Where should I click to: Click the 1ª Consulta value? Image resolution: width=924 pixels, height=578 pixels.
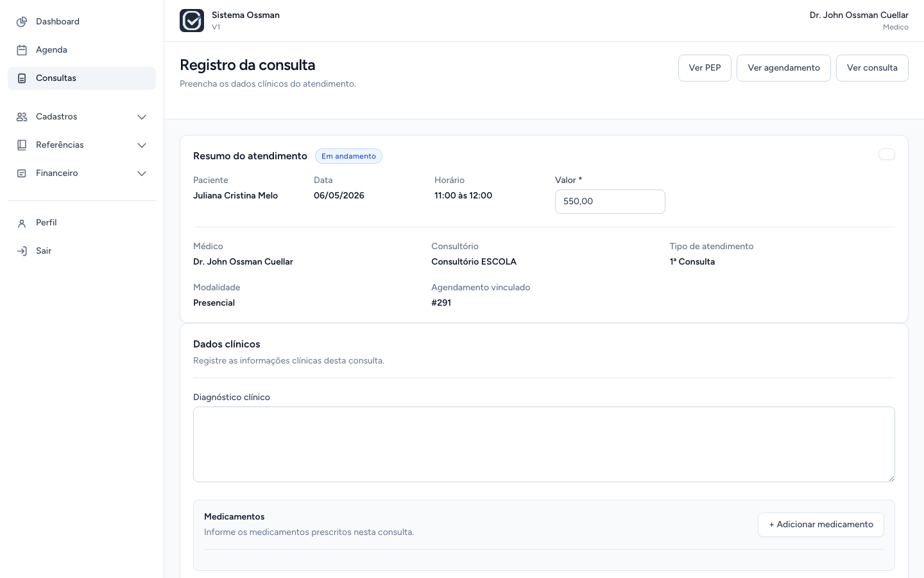[x=692, y=262]
